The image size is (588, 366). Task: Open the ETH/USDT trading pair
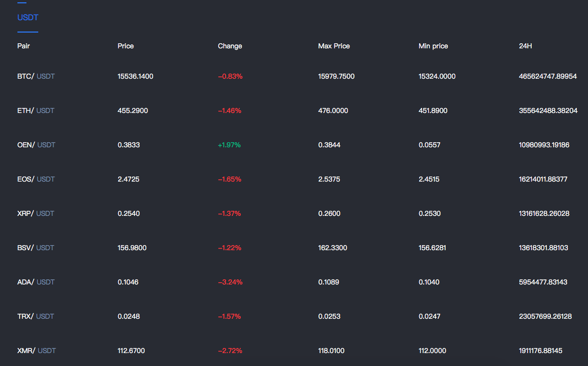tap(35, 111)
